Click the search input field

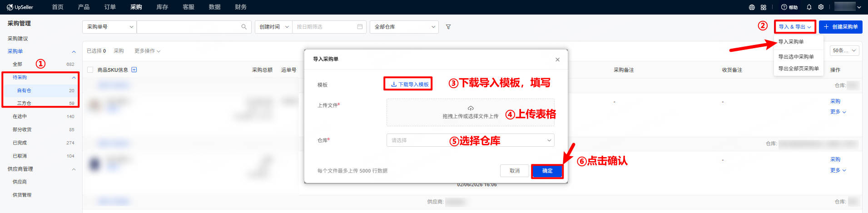pyautogui.click(x=194, y=27)
